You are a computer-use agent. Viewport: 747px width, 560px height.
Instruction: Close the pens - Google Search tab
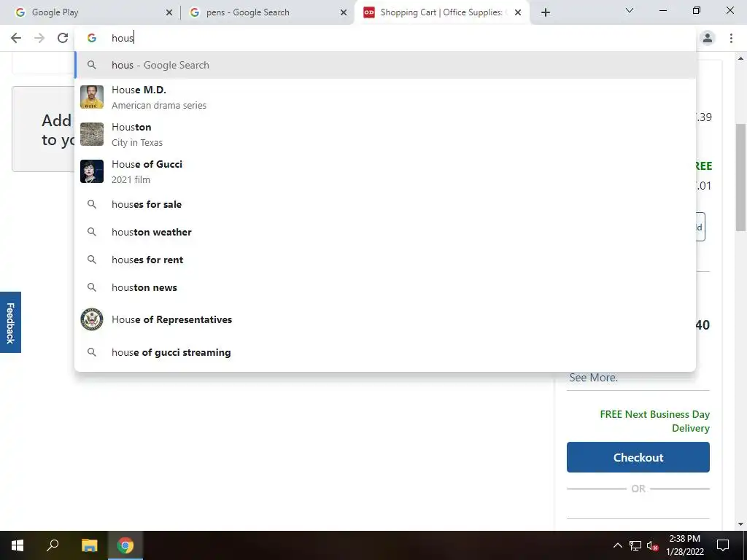(x=344, y=13)
